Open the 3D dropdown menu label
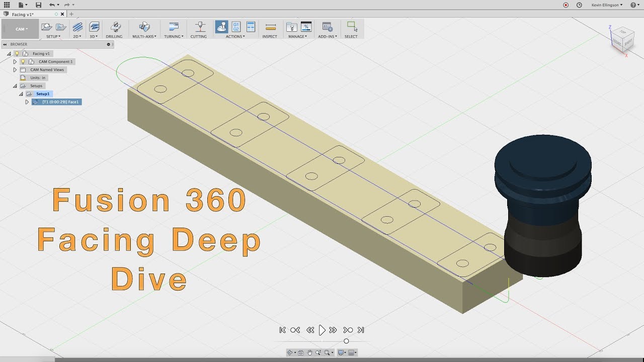The width and height of the screenshot is (644, 362). [x=94, y=36]
